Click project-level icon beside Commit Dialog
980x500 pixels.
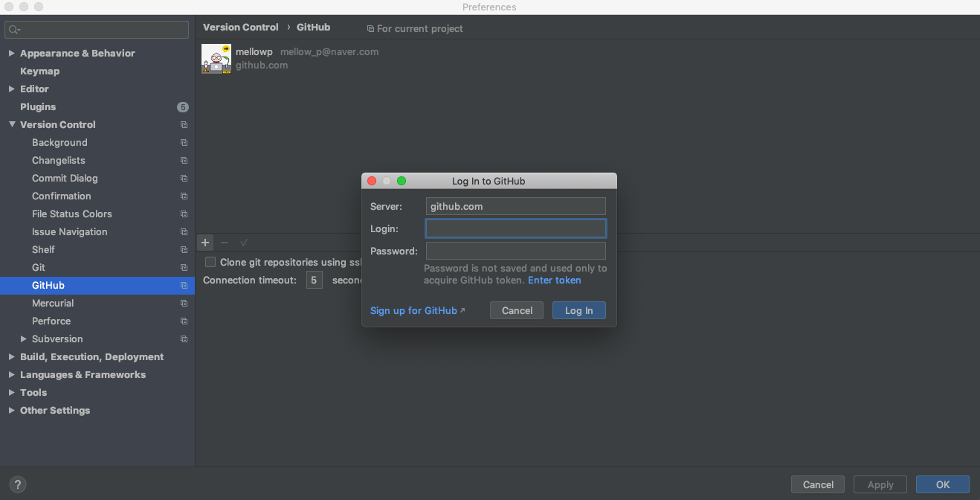[184, 179]
